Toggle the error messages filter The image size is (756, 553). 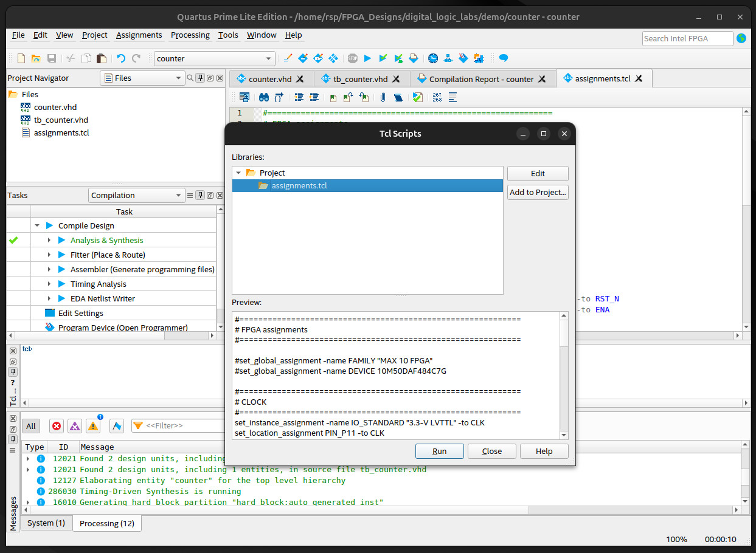(x=57, y=426)
